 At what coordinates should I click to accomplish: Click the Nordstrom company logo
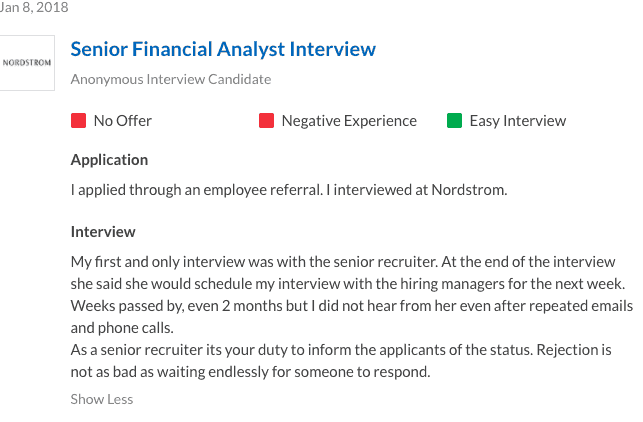[27, 63]
